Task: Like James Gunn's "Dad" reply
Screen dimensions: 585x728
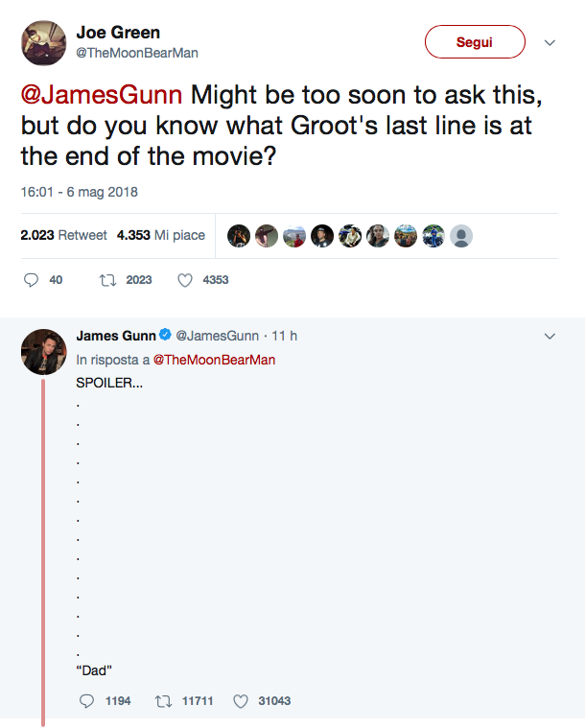Action: 241,701
